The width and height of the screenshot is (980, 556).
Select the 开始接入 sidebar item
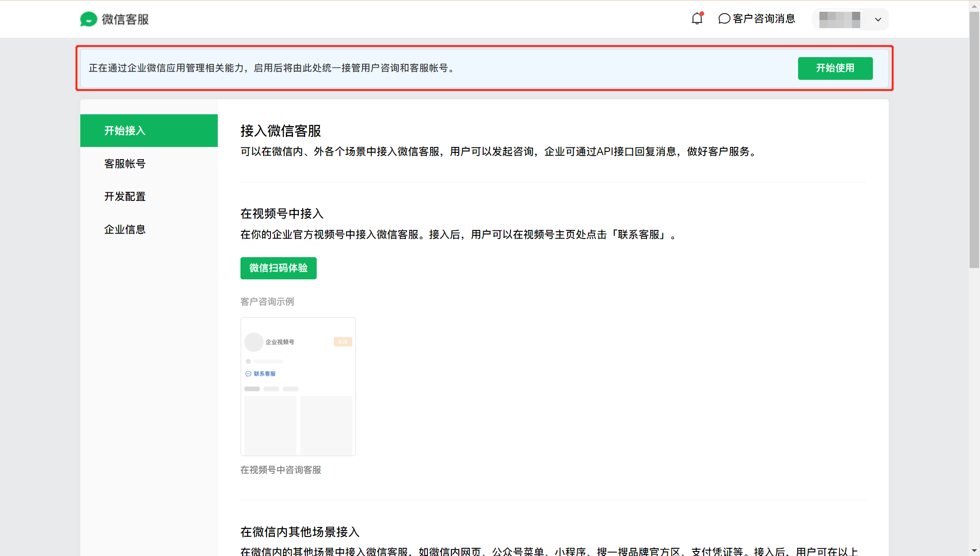pyautogui.click(x=149, y=131)
